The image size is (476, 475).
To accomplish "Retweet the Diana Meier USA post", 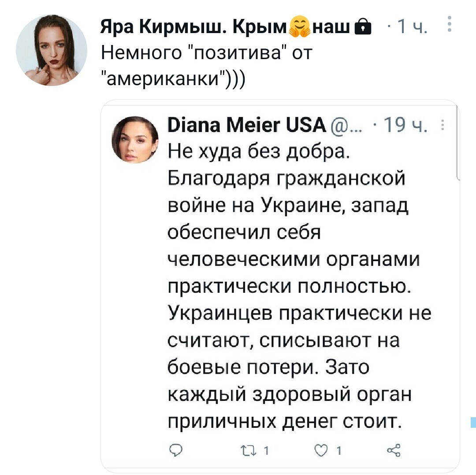I will 249,451.
